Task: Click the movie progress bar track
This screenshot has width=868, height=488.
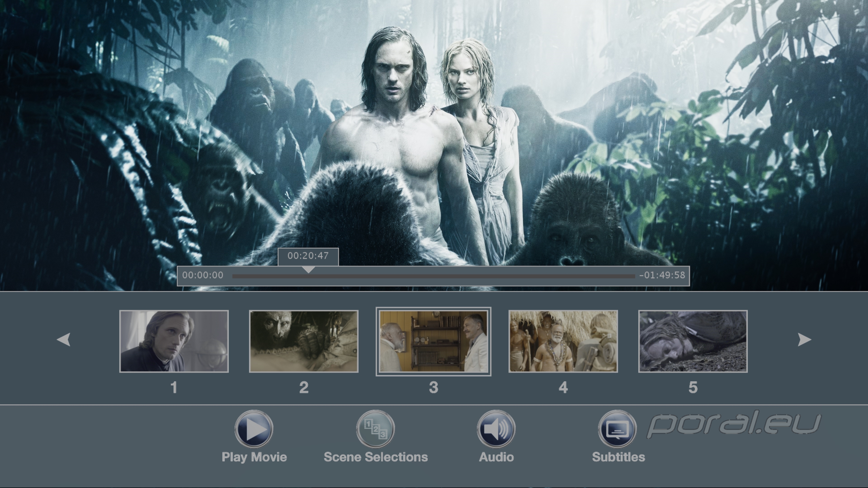Action: pyautogui.click(x=433, y=276)
